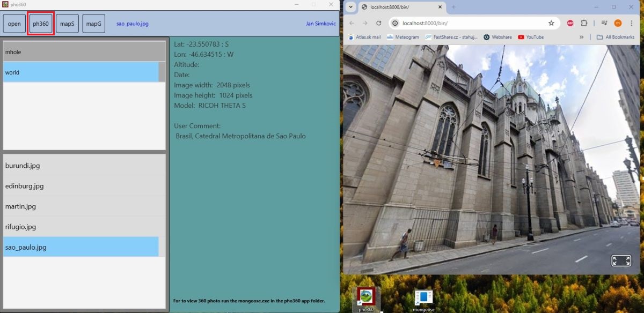
Task: Bookmark this page with star icon
Action: 551,23
